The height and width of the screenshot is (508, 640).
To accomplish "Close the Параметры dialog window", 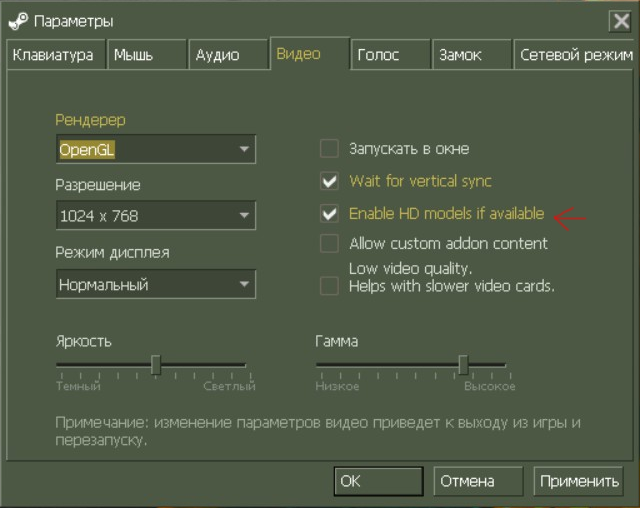I will 619,20.
